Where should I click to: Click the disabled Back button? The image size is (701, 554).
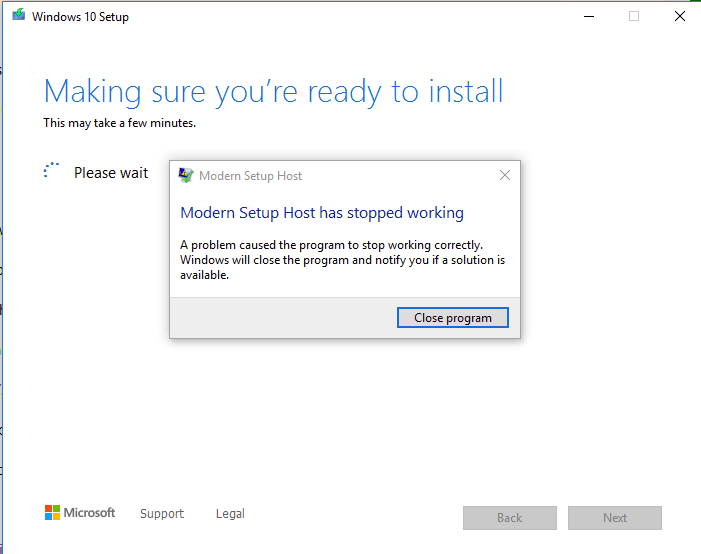(510, 518)
